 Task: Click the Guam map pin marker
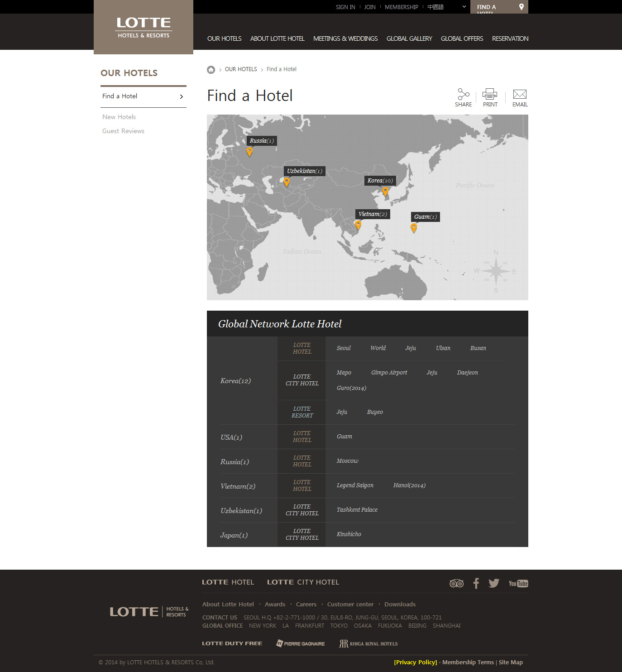point(414,228)
